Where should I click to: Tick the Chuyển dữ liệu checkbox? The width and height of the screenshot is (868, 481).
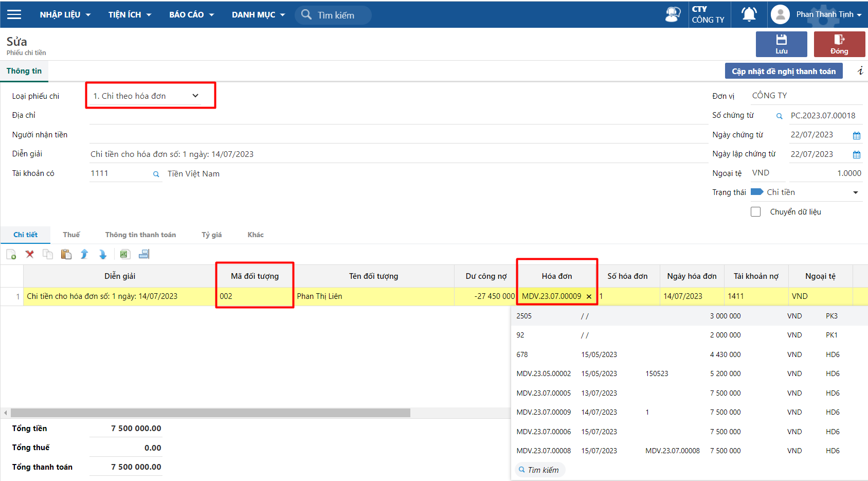(755, 212)
